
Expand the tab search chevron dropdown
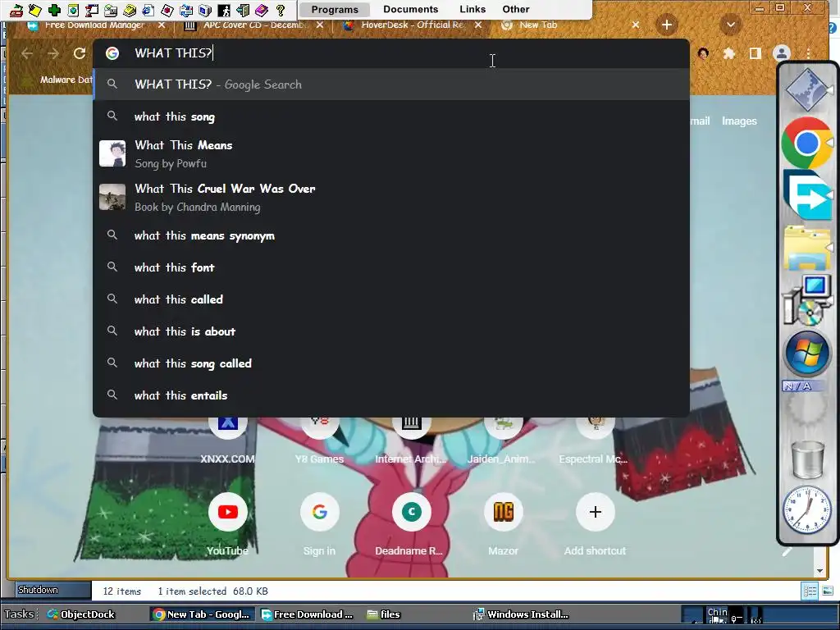point(731,25)
